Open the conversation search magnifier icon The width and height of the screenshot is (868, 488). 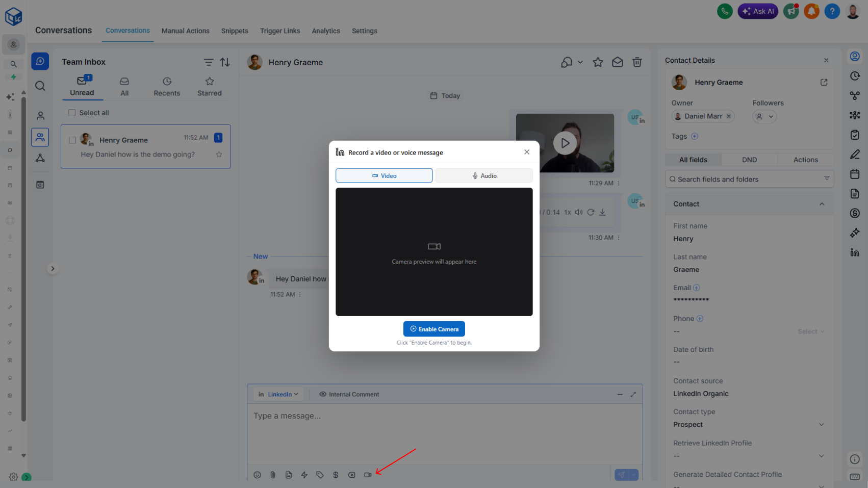[40, 86]
